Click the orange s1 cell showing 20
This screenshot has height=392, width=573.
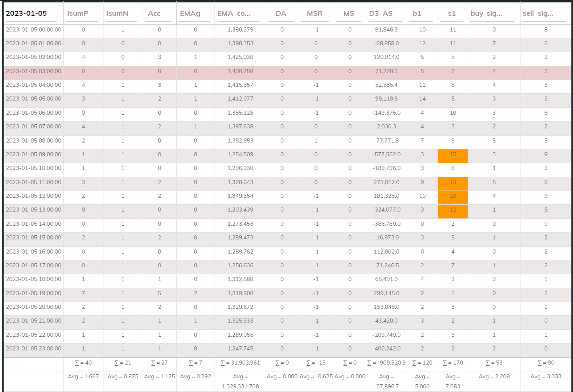(453, 196)
